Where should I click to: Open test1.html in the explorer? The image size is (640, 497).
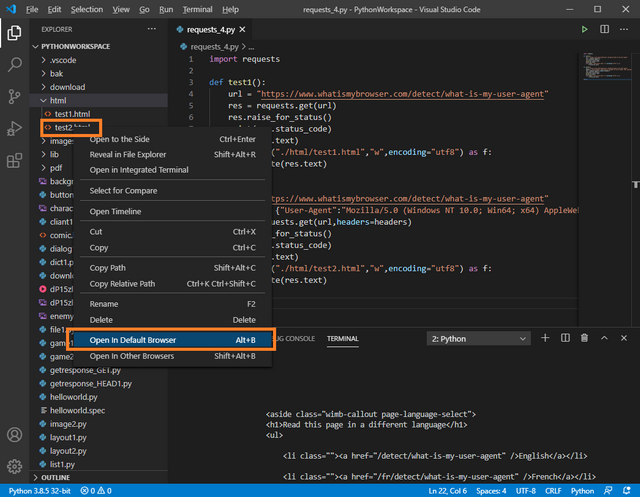[x=98, y=114]
